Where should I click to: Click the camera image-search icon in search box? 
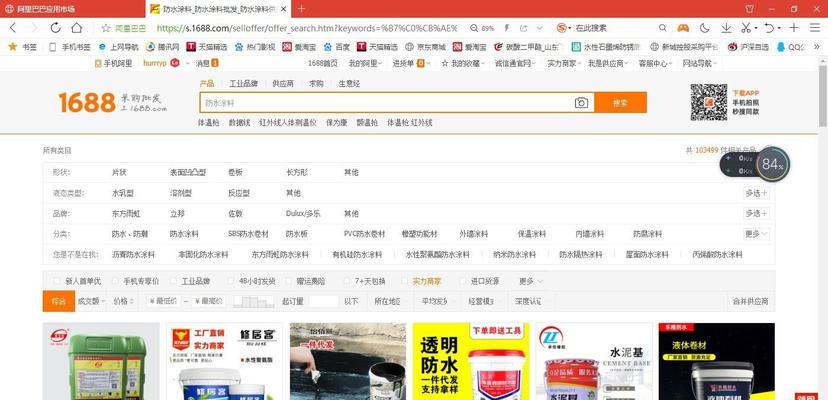tap(581, 103)
